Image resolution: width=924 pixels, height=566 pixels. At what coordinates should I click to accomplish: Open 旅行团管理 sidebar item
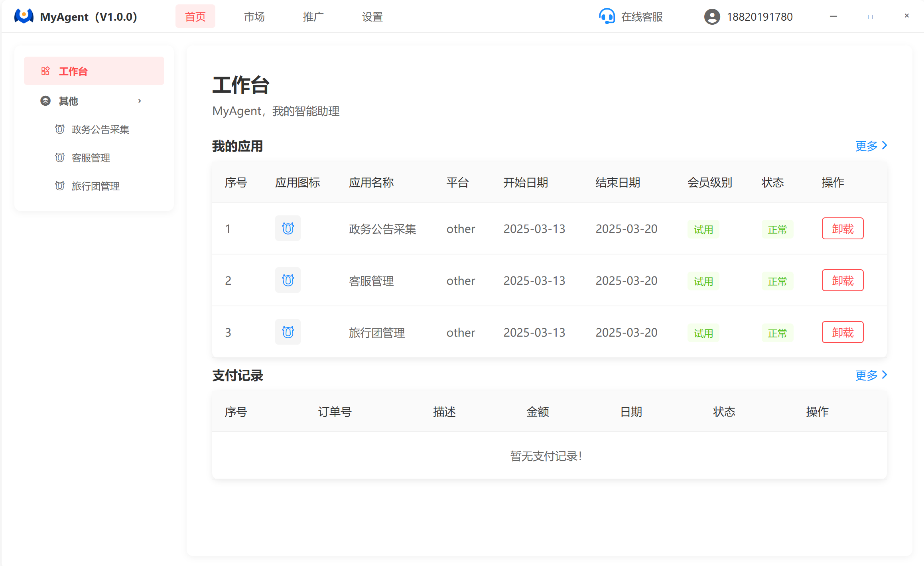point(95,186)
